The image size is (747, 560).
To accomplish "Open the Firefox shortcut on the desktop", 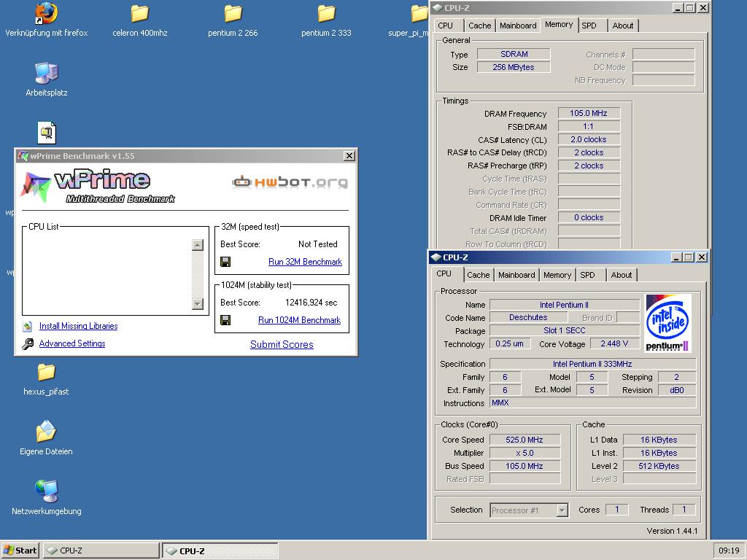I will 47,13.
